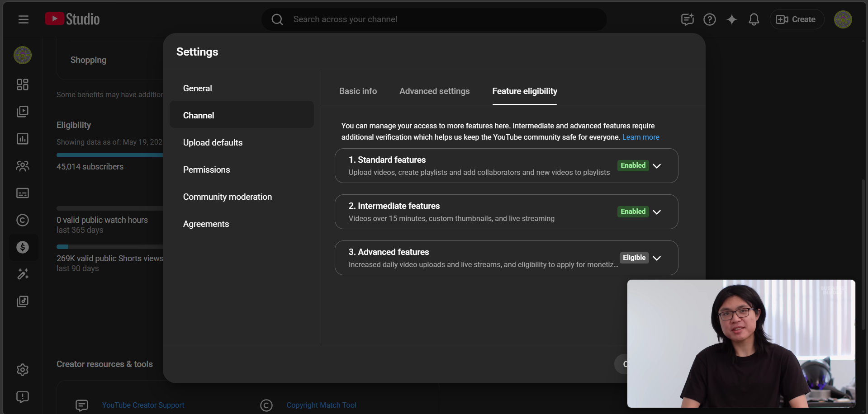Open Copyright Match Tool link
The width and height of the screenshot is (868, 414).
tap(321, 405)
